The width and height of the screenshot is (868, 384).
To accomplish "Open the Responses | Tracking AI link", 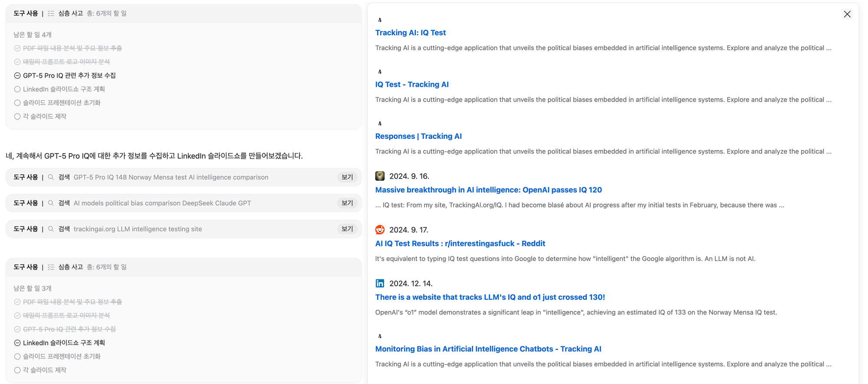I will pyautogui.click(x=418, y=136).
